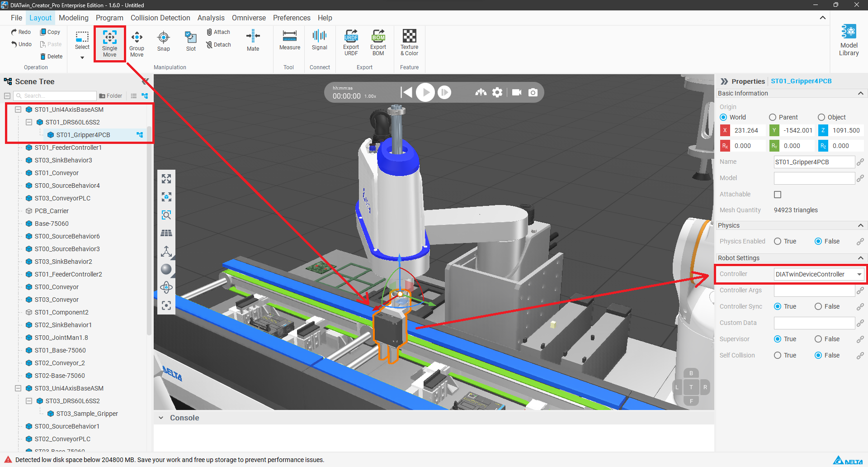Collapse the Robot Settings section
The image size is (868, 467).
(860, 258)
